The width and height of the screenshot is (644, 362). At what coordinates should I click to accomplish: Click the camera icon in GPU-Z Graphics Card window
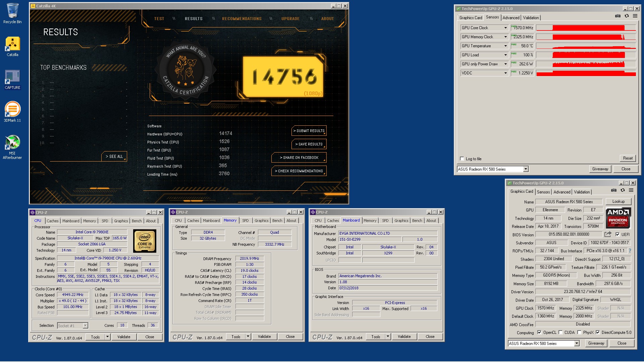614,190
